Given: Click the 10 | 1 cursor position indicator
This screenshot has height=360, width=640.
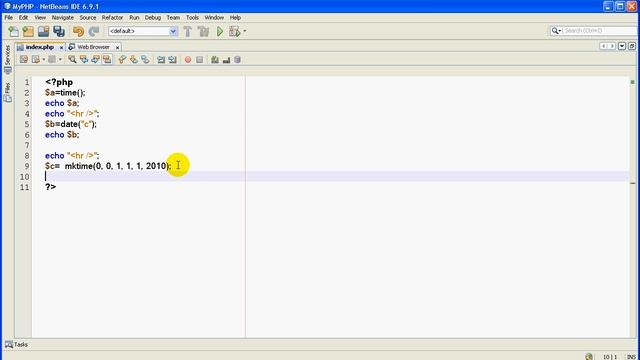Looking at the screenshot, I should [610, 357].
